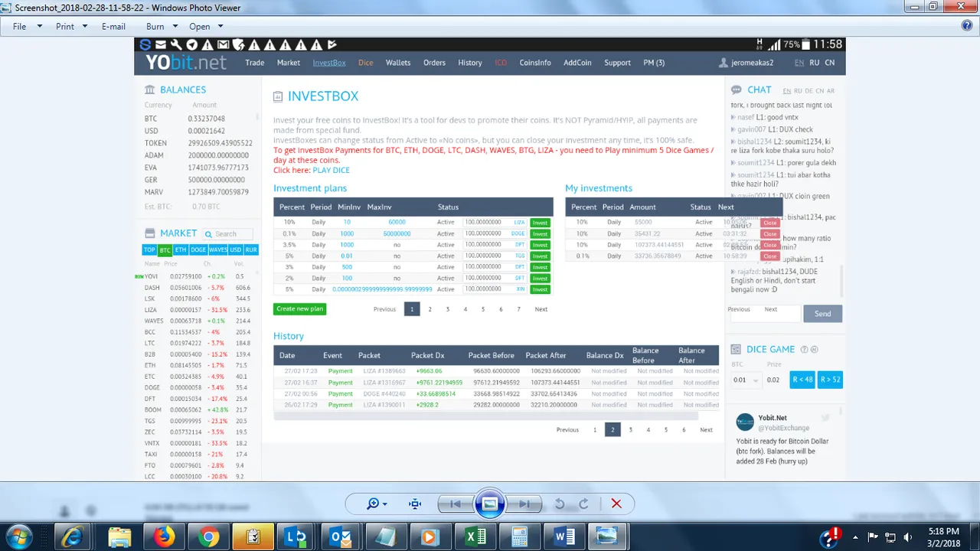Click the jeromeakas2 user profile icon
Image resolution: width=980 pixels, height=551 pixels.
point(724,63)
